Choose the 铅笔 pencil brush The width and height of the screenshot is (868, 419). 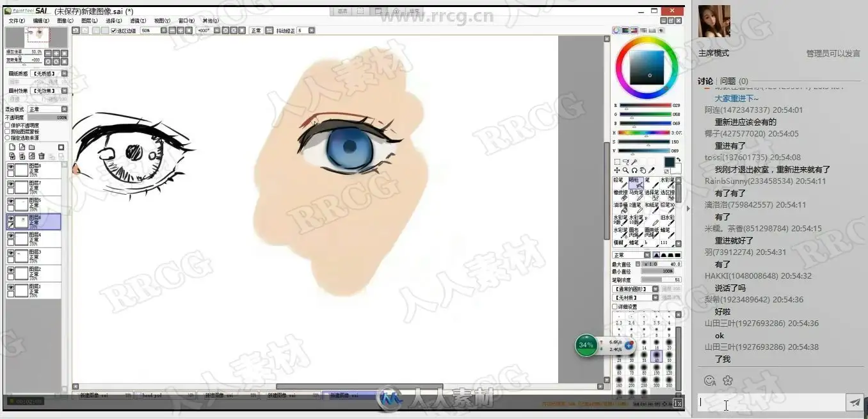pyautogui.click(x=620, y=183)
